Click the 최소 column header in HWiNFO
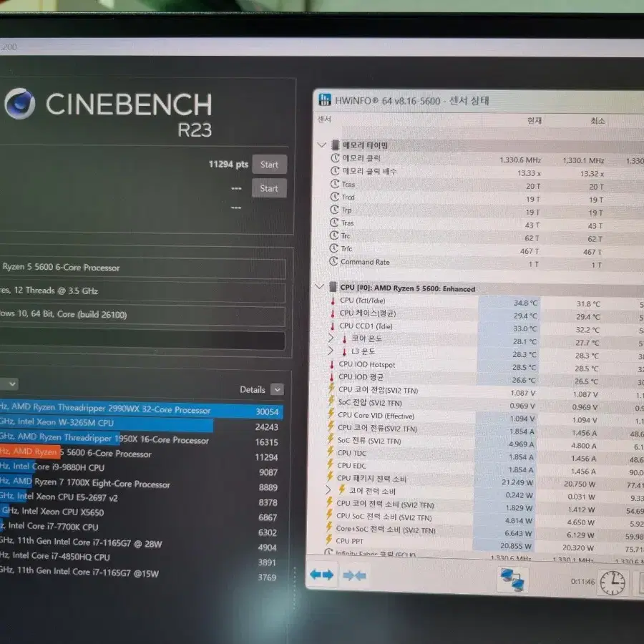Screen dimensions: 644x644 [x=597, y=121]
